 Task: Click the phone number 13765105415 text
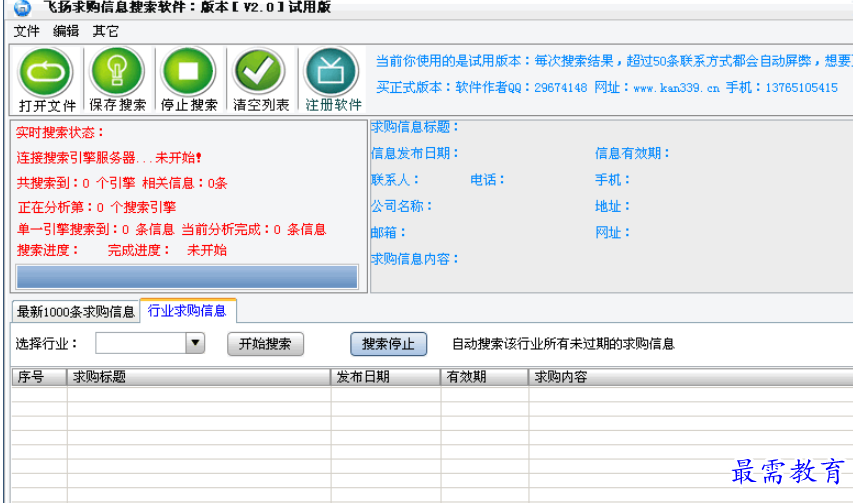point(801,88)
